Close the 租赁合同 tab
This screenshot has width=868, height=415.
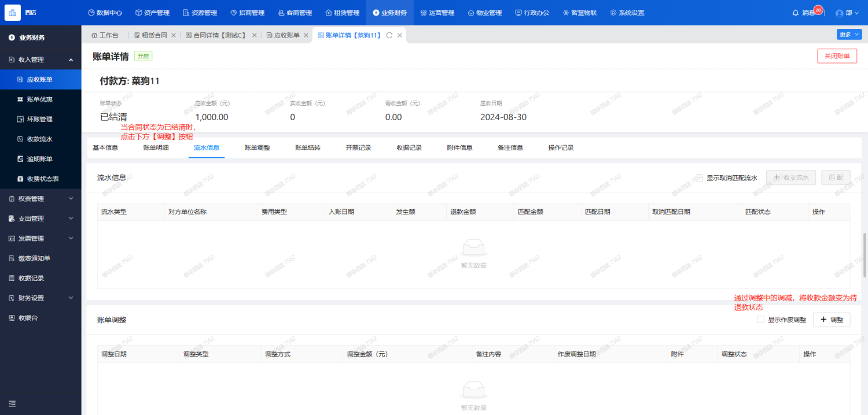coord(174,35)
